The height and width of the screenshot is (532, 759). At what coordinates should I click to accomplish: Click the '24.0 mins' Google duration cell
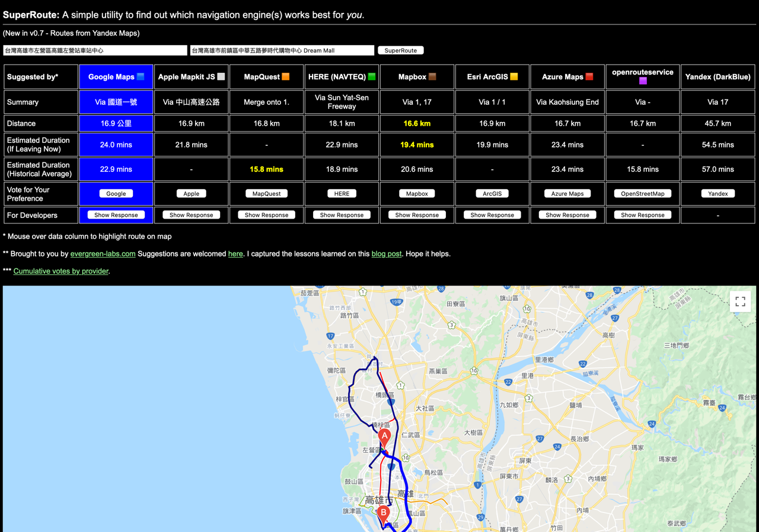116,145
